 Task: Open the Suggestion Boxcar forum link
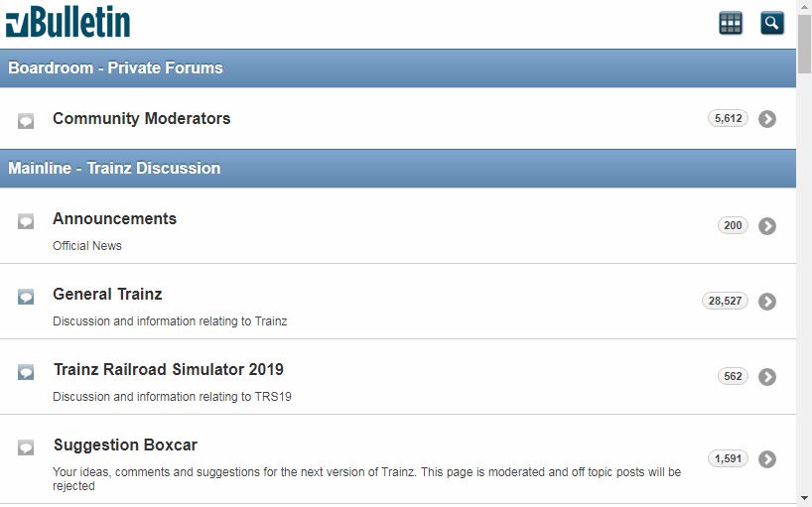pos(125,444)
